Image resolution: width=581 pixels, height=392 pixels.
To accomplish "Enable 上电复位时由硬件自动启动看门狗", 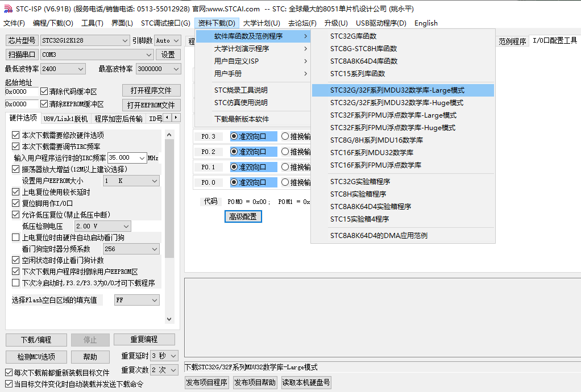I will [x=15, y=237].
